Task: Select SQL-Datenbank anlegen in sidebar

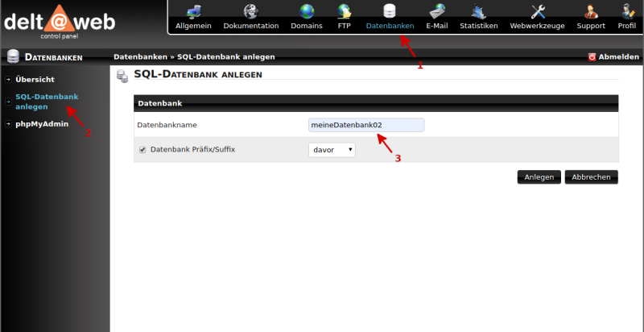Action: pyautogui.click(x=47, y=102)
